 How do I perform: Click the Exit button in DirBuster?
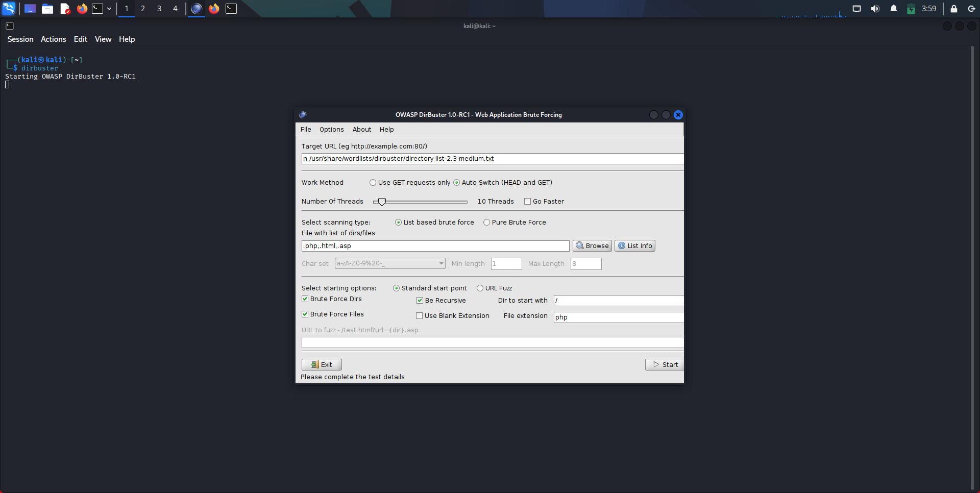(322, 365)
